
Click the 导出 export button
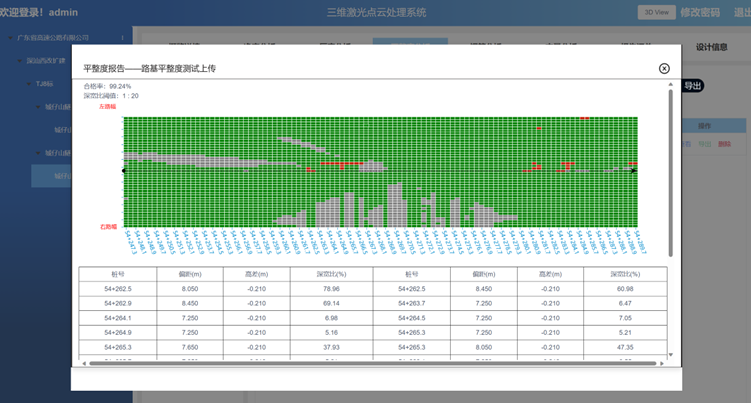click(692, 86)
